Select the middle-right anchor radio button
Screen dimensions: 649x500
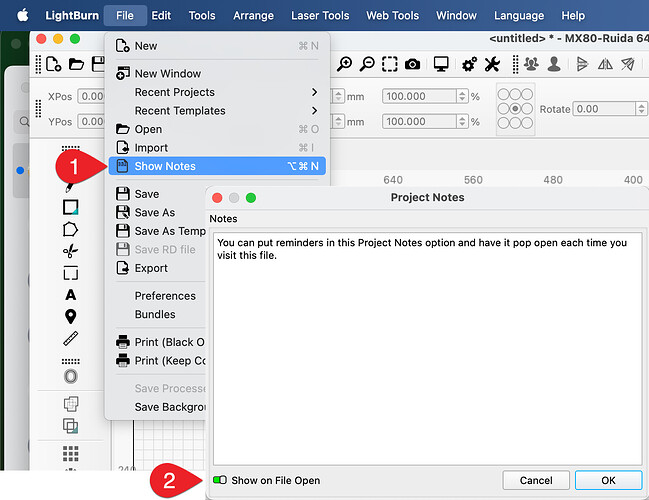pyautogui.click(x=527, y=109)
